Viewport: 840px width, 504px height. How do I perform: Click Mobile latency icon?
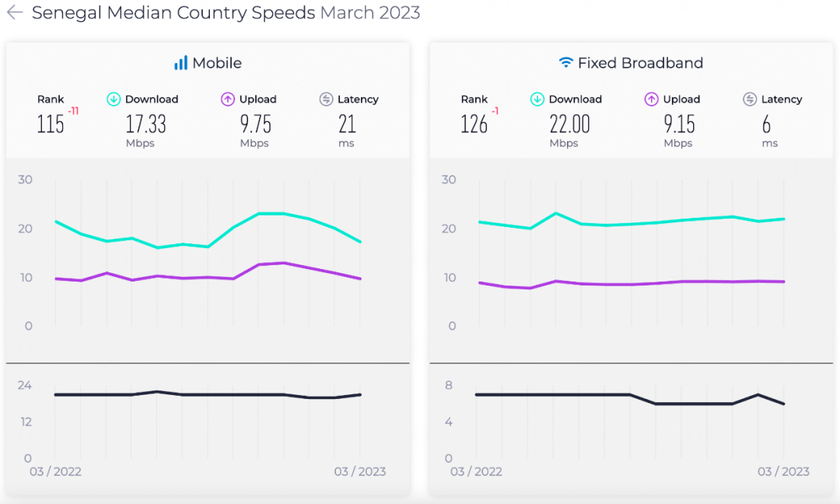(326, 99)
